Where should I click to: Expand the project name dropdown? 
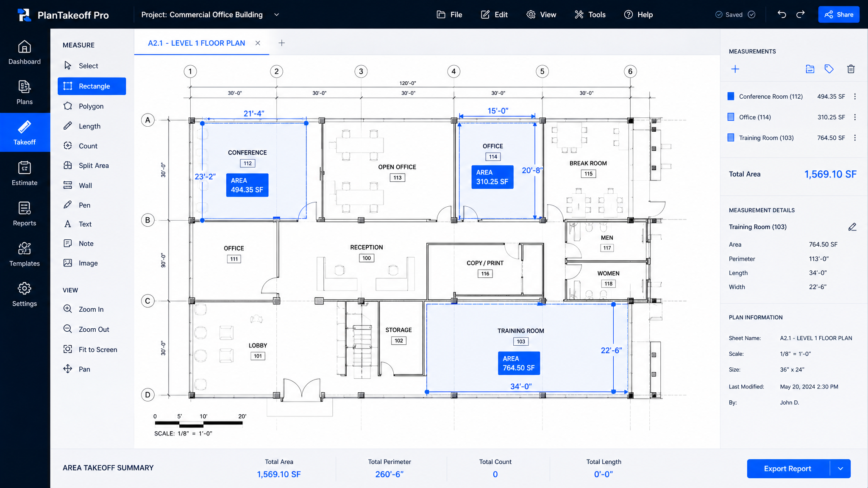277,14
